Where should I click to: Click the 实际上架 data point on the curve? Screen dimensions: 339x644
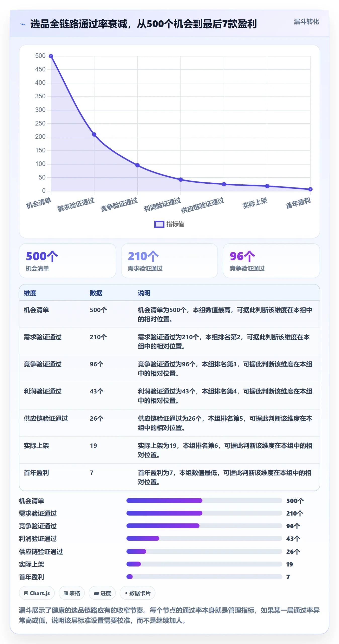coord(267,186)
